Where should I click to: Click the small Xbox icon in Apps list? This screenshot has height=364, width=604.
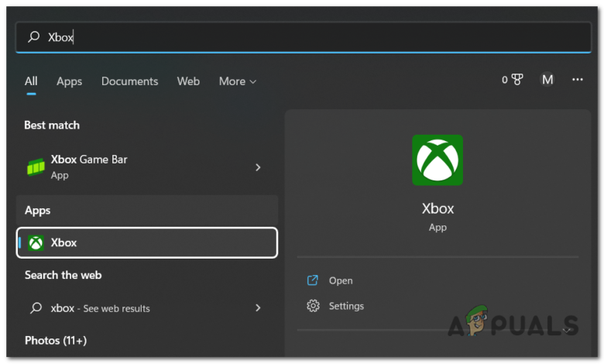36,243
